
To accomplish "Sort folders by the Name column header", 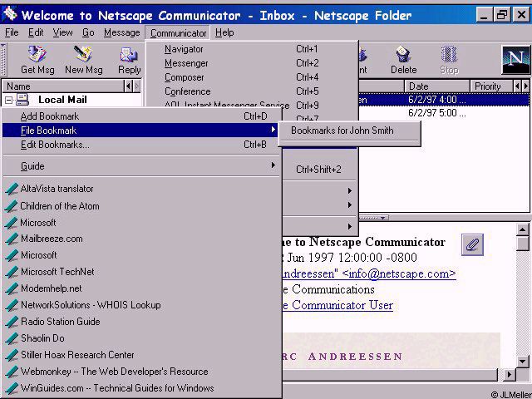I will [63, 86].
